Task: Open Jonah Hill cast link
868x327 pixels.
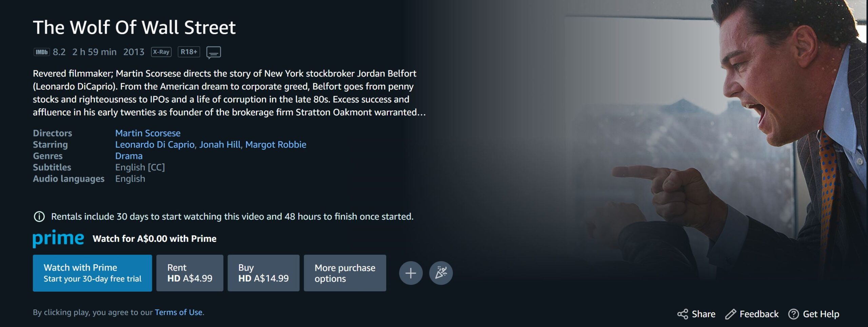Action: tap(220, 145)
